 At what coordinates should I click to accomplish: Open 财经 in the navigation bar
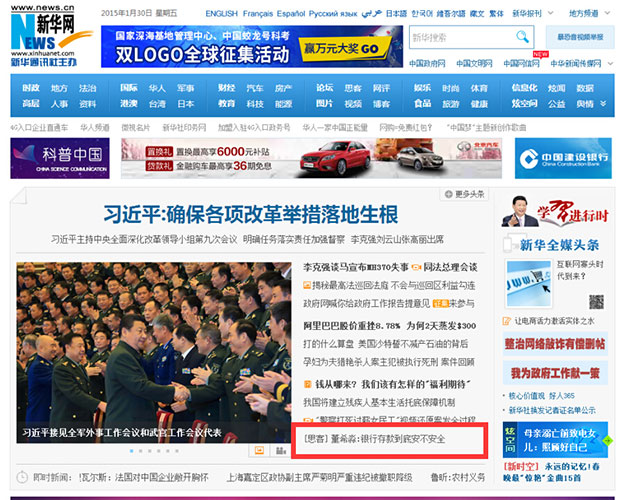click(x=226, y=88)
